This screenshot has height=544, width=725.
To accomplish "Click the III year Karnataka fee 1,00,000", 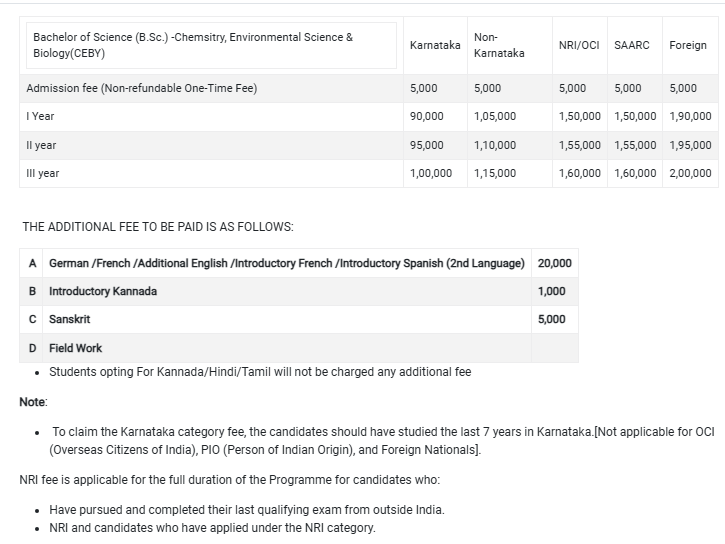I will (x=431, y=173).
